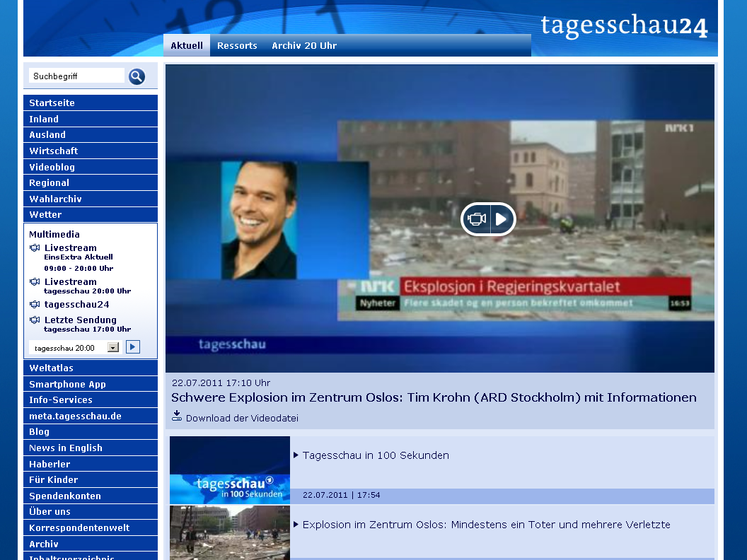747x560 pixels.
Task: Open Explosion im Zentrum Oslos: Mindestens ein Toter
Action: tap(487, 525)
